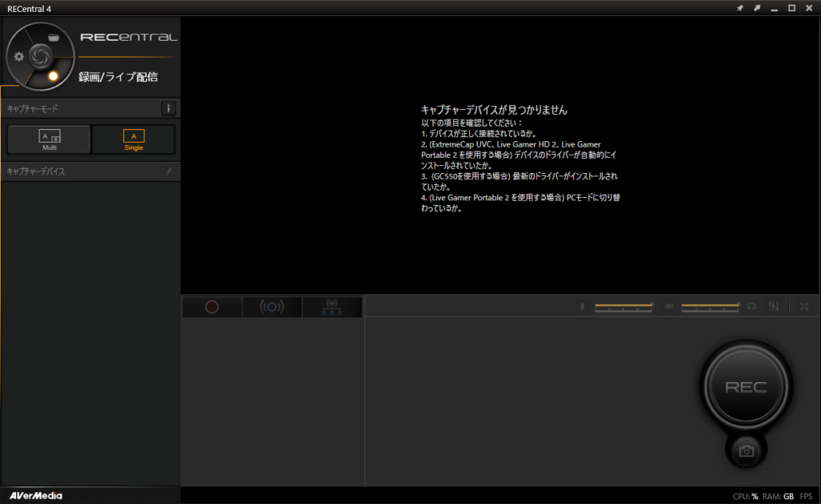Open the live streaming tab
This screenshot has width=821, height=504.
272,307
